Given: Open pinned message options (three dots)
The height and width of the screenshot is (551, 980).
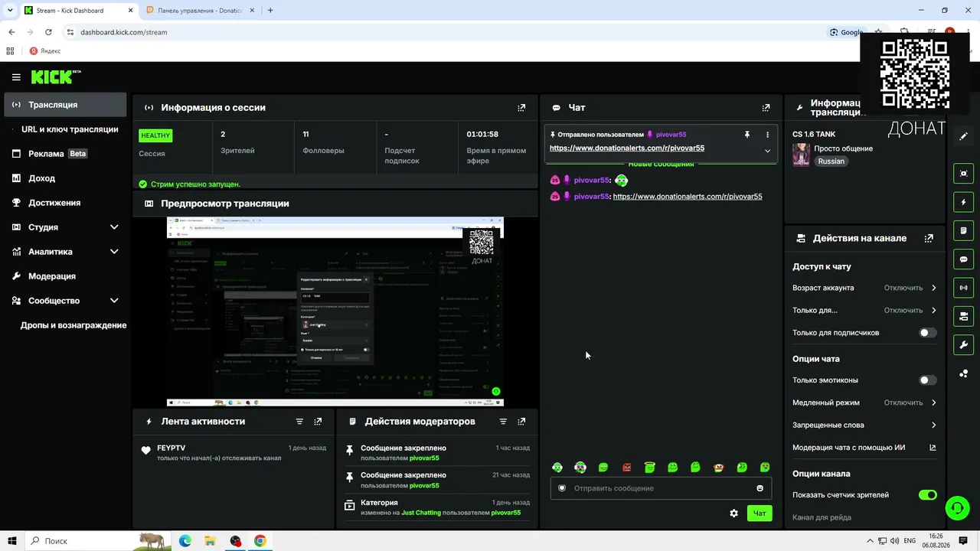Looking at the screenshot, I should pos(767,135).
